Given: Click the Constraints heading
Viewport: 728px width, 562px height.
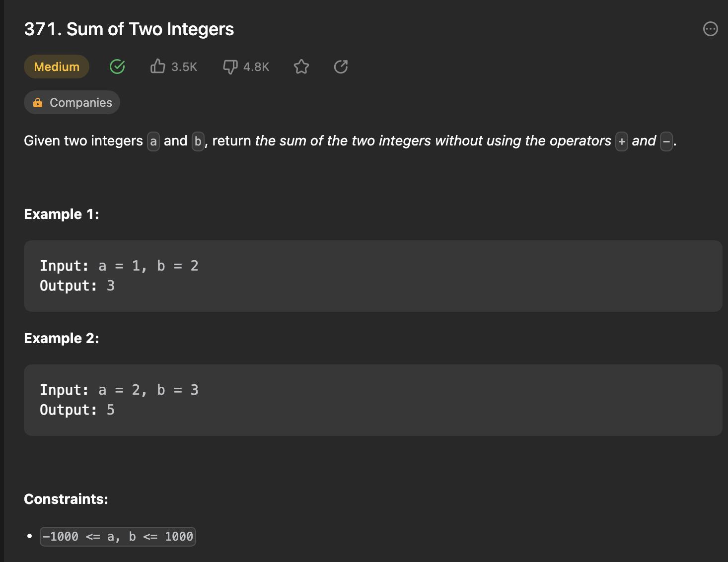Looking at the screenshot, I should click(x=66, y=499).
